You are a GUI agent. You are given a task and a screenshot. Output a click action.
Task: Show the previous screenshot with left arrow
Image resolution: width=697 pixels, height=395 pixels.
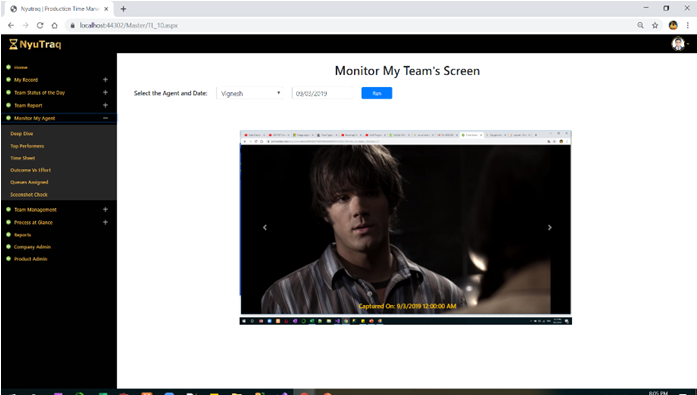pos(265,227)
